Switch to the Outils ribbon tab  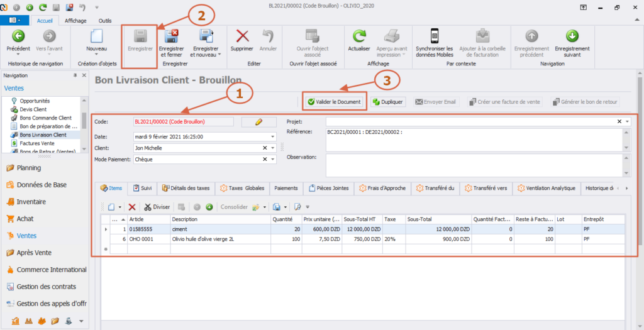point(105,21)
